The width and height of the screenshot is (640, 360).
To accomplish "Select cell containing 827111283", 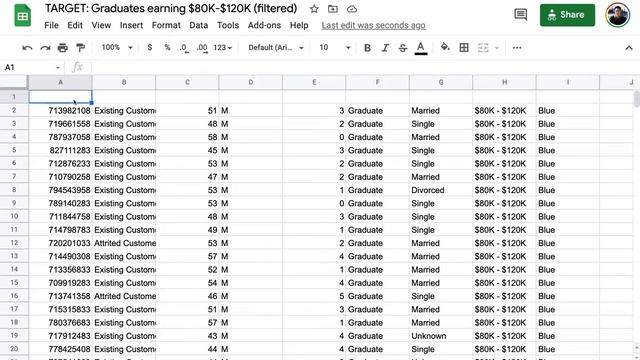I will click(60, 150).
